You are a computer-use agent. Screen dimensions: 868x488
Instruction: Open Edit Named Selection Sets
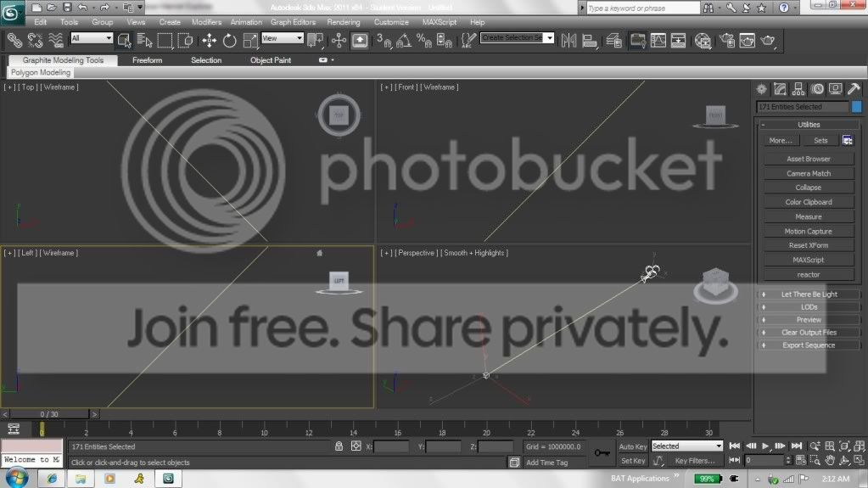click(x=469, y=41)
